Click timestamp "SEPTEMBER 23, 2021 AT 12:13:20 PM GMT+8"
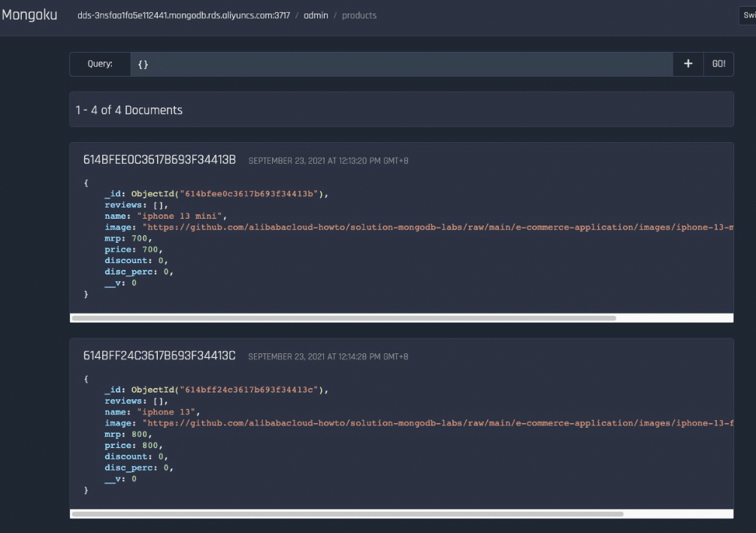 tap(328, 161)
